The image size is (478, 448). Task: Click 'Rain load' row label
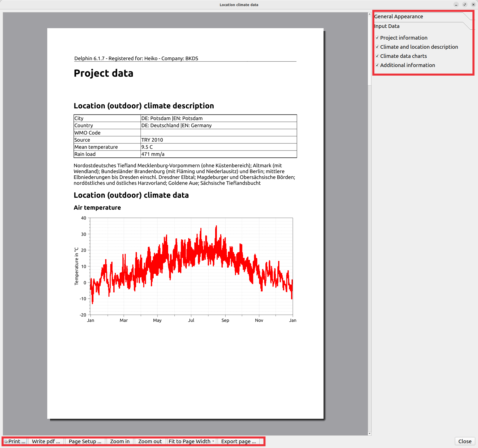(85, 154)
